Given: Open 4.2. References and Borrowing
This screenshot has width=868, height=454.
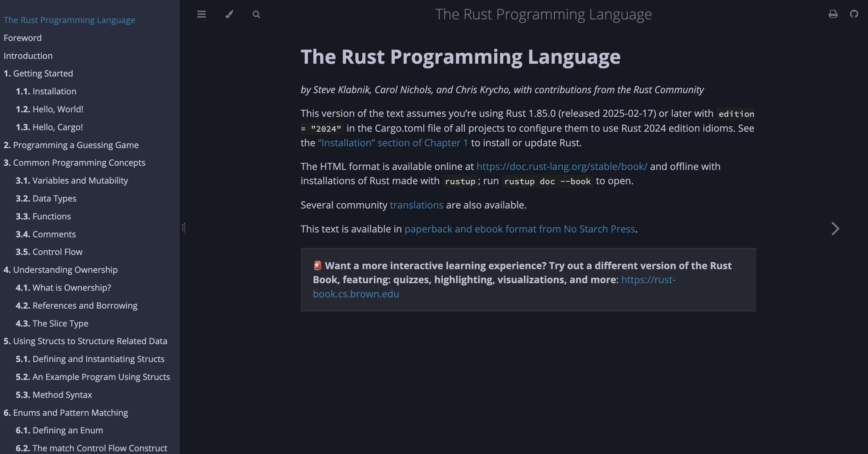Looking at the screenshot, I should 77,306.
